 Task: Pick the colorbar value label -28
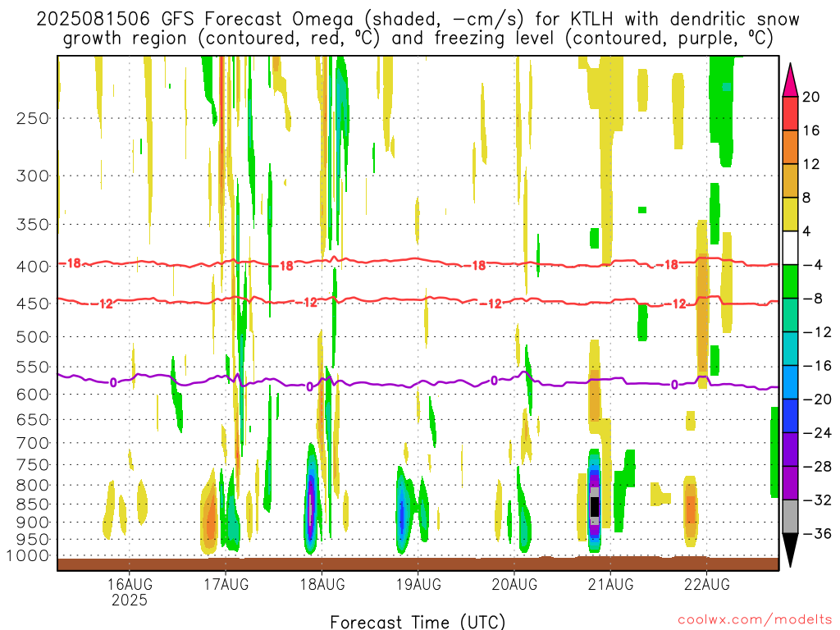click(x=818, y=467)
